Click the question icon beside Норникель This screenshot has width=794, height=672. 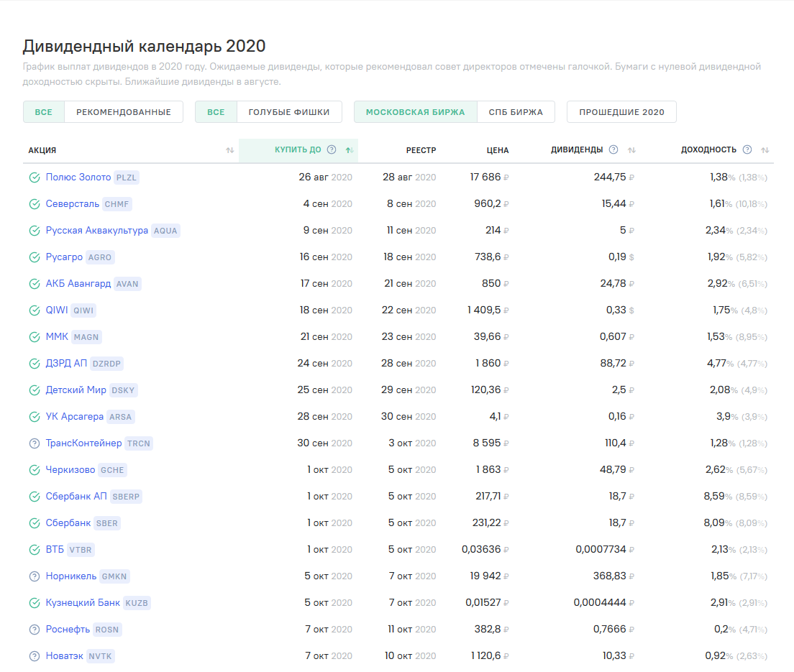[x=35, y=576]
